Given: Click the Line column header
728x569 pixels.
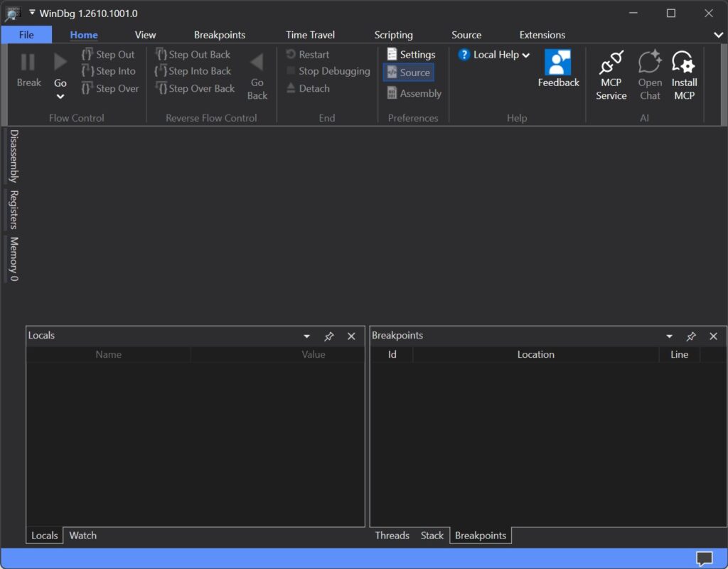Looking at the screenshot, I should tap(679, 354).
